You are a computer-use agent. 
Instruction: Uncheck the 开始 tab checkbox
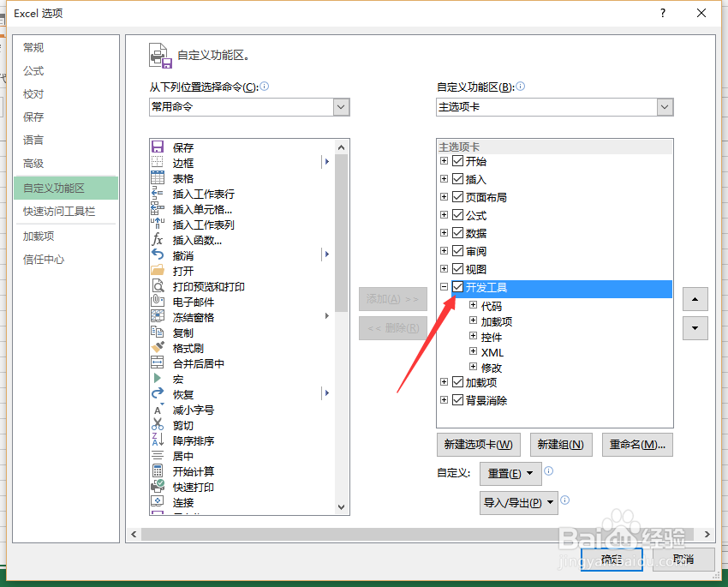458,161
